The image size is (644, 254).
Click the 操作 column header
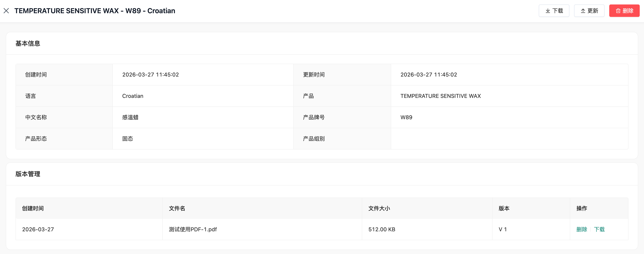coord(581,208)
